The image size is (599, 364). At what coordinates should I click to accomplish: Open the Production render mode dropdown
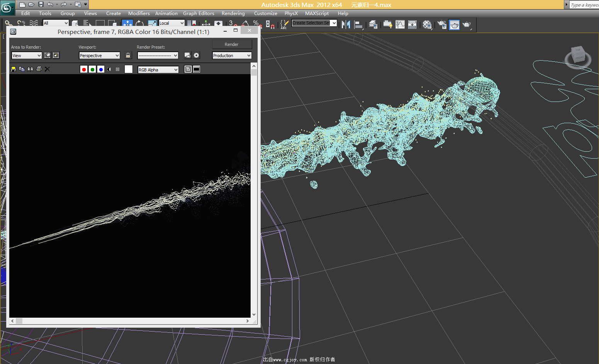(x=232, y=56)
